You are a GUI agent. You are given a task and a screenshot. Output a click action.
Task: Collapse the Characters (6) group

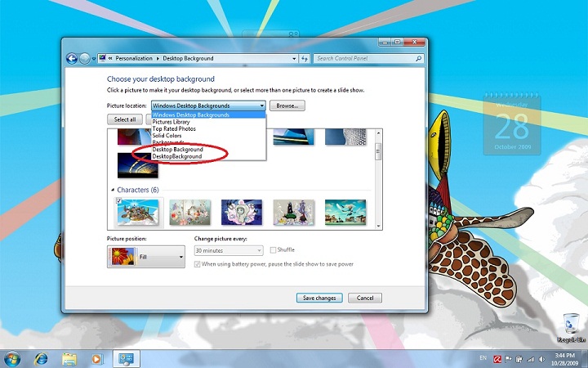click(113, 190)
